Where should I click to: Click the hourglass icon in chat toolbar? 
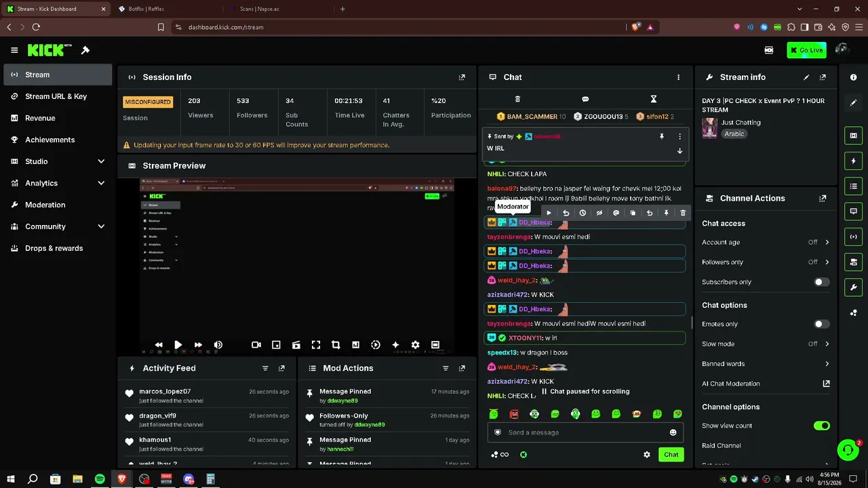pyautogui.click(x=654, y=99)
